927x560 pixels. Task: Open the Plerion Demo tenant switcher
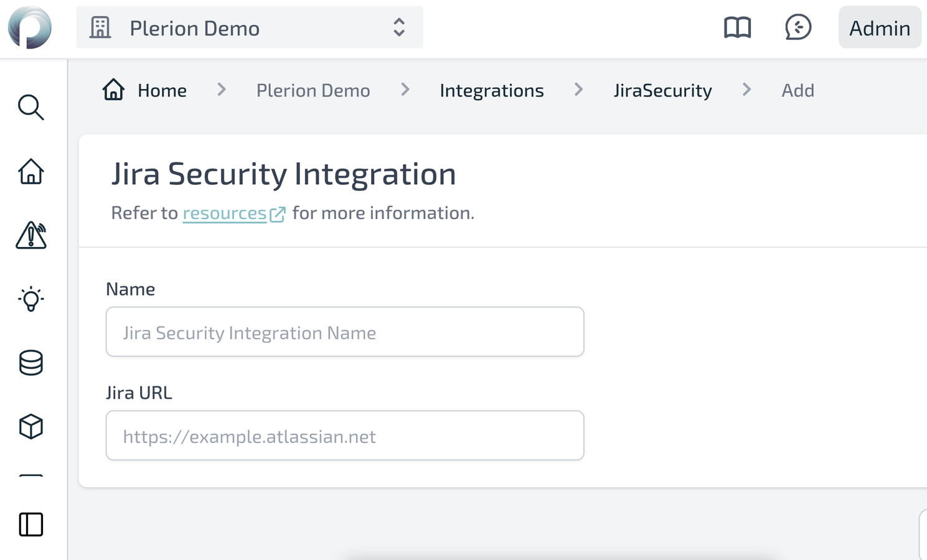pos(250,27)
